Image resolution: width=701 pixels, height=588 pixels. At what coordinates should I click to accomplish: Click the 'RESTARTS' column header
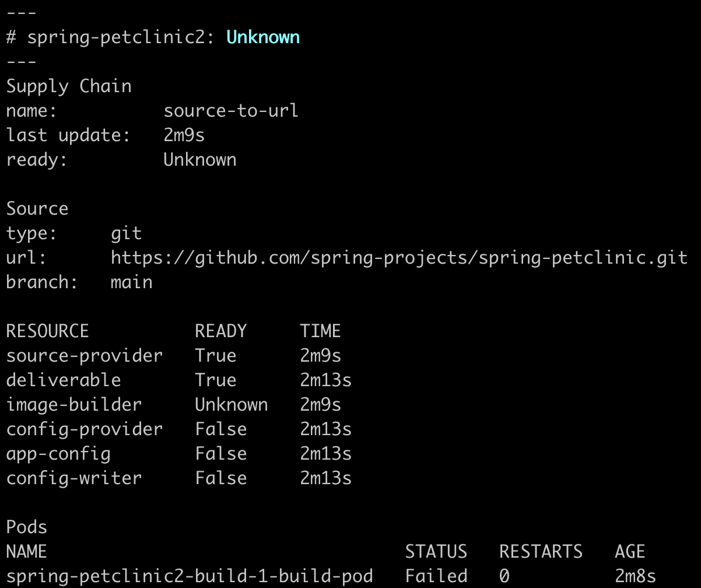pos(541,552)
